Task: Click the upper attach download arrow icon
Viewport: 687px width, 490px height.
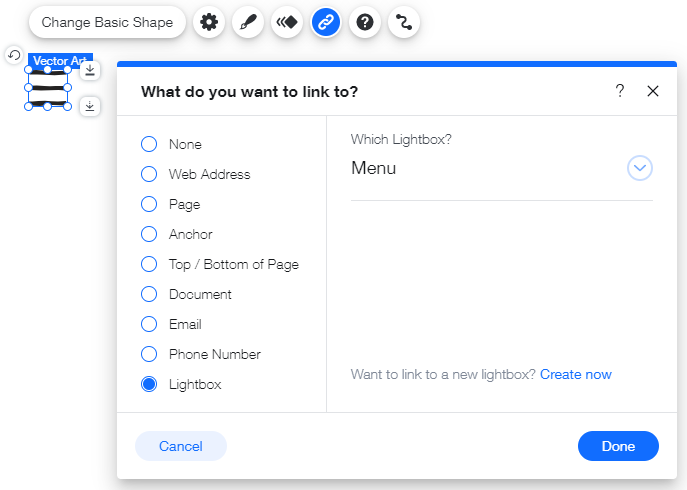Action: tap(90, 70)
